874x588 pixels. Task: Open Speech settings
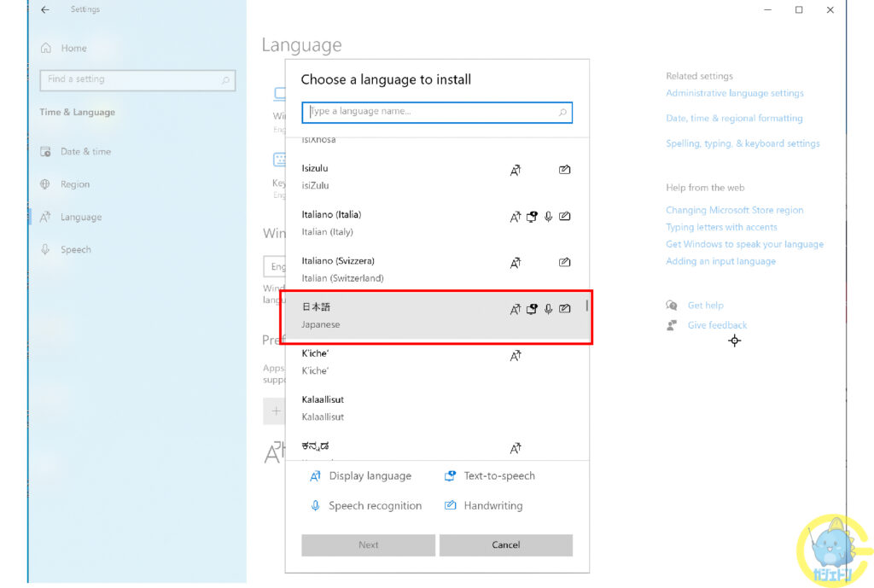click(x=76, y=249)
